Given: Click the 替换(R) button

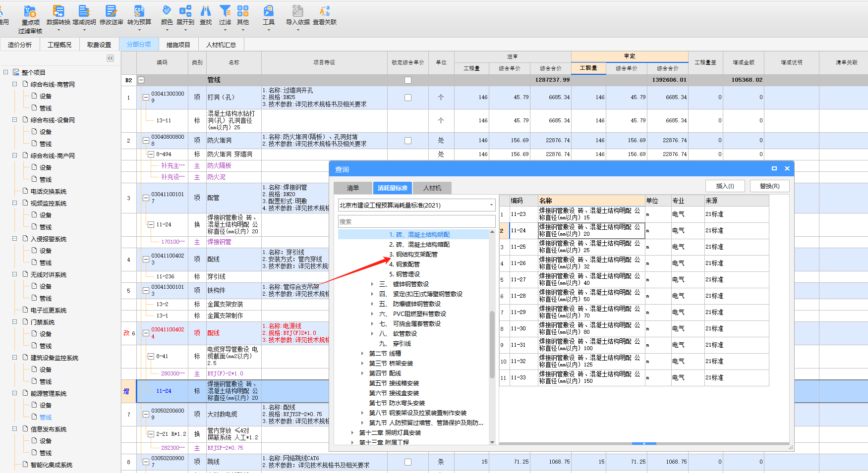Looking at the screenshot, I should [x=770, y=186].
